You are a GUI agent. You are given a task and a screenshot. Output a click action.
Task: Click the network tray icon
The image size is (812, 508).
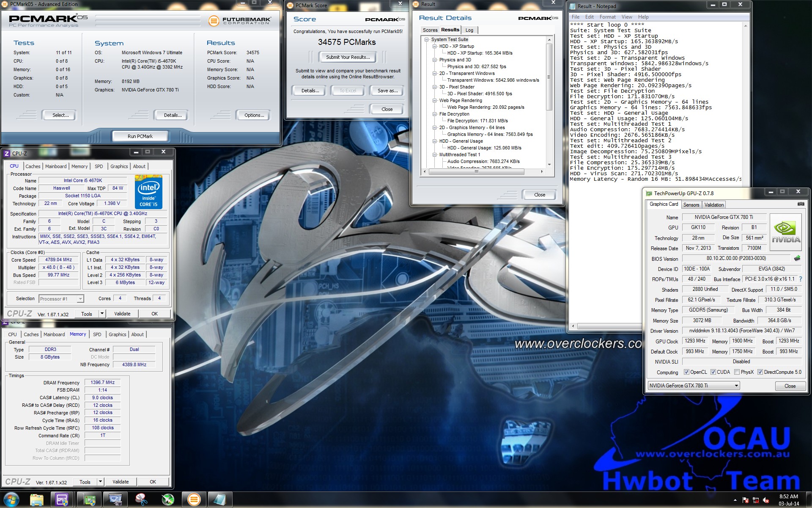(756, 500)
